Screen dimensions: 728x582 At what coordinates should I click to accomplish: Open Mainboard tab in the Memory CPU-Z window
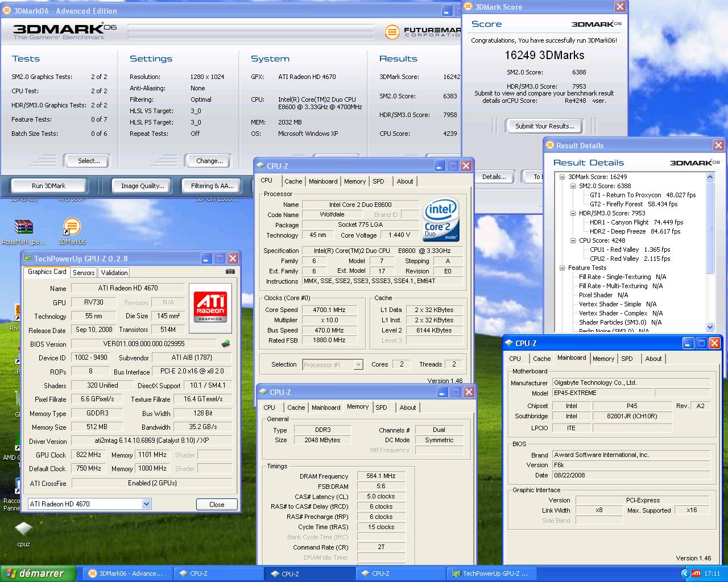326,408
